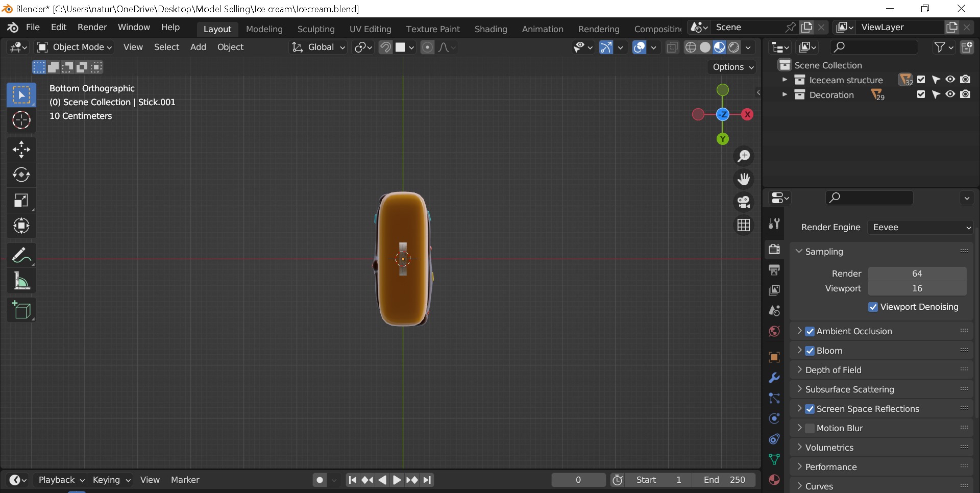Image resolution: width=980 pixels, height=493 pixels.
Task: Open the File menu
Action: point(33,28)
